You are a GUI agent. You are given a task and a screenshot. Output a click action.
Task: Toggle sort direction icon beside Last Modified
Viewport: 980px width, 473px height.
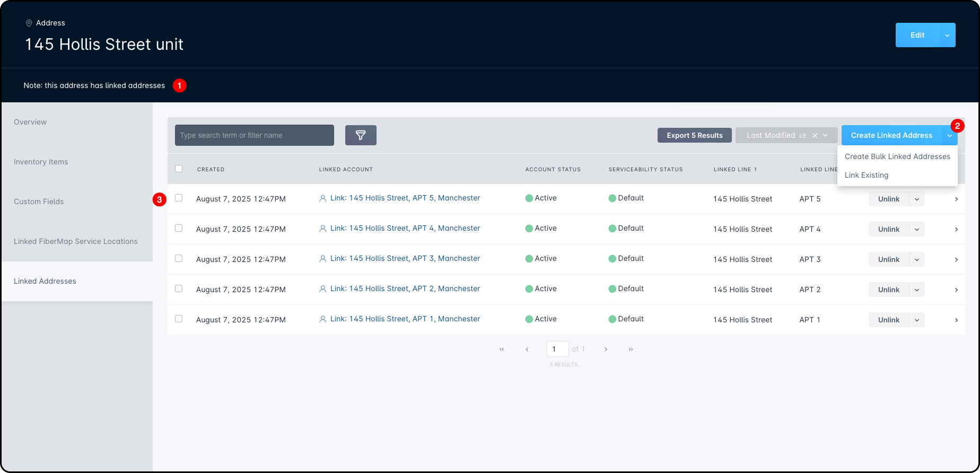click(x=803, y=136)
